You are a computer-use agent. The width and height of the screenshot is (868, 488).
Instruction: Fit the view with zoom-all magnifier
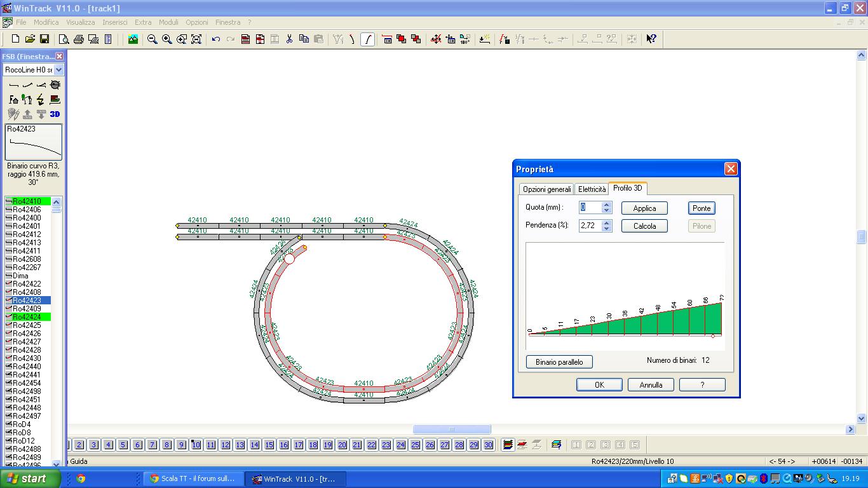coord(196,39)
